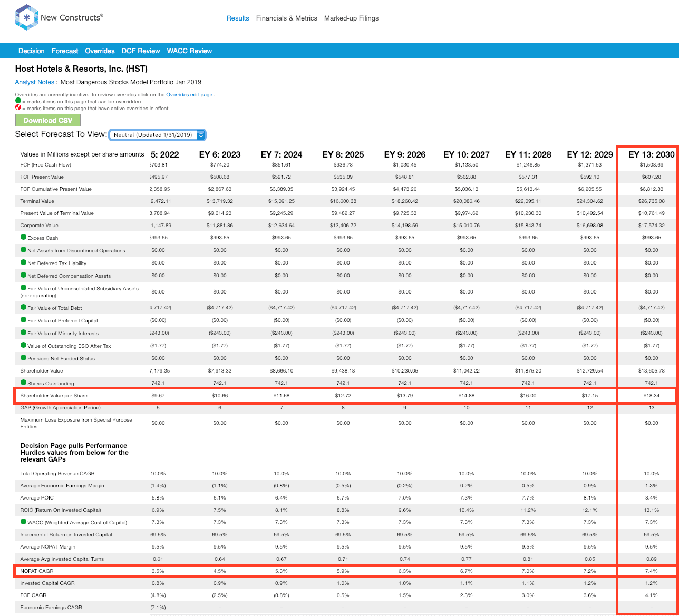Click the EY 12: 2029 column header
Screen dimensions: 679x616
click(590, 154)
